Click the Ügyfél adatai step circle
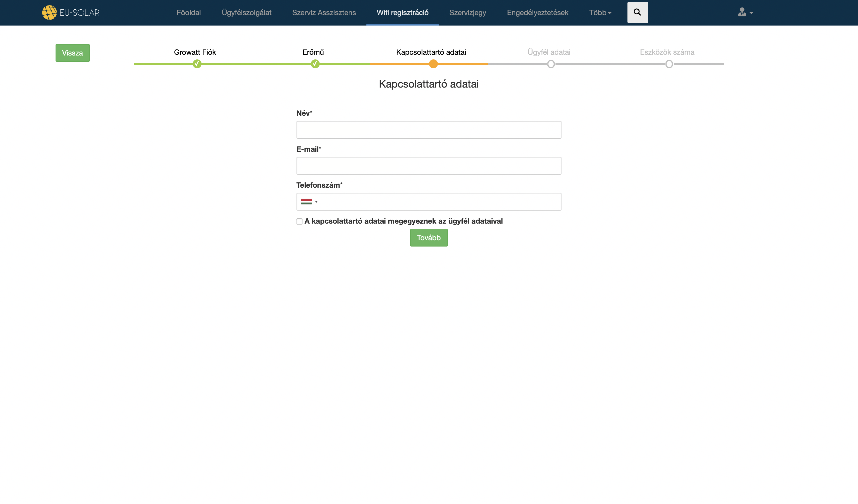Image resolution: width=858 pixels, height=504 pixels. click(551, 64)
